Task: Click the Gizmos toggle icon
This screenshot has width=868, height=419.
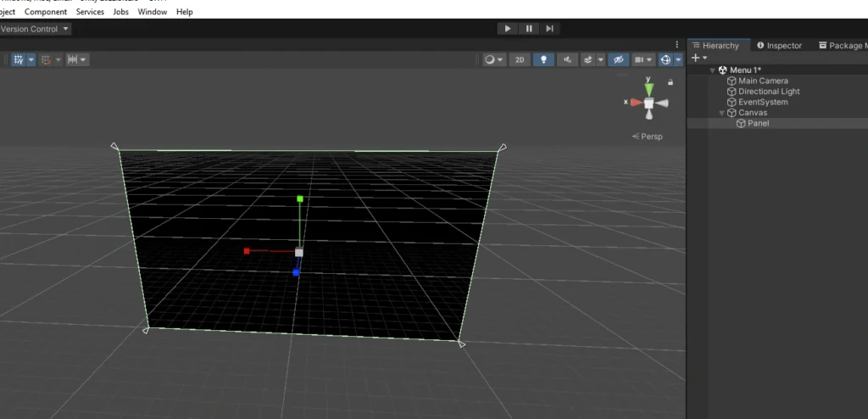Action: 666,59
